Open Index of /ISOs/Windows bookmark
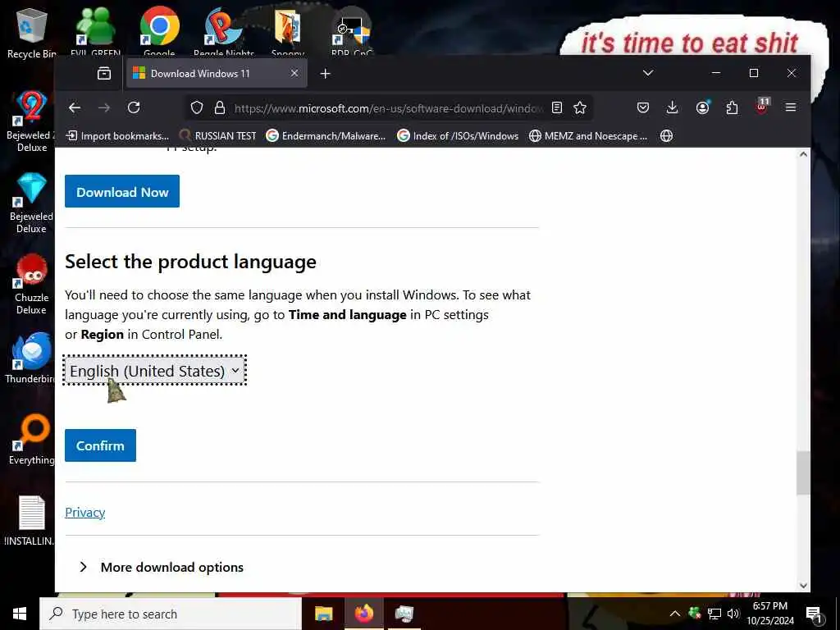This screenshot has height=630, width=840. tap(458, 136)
